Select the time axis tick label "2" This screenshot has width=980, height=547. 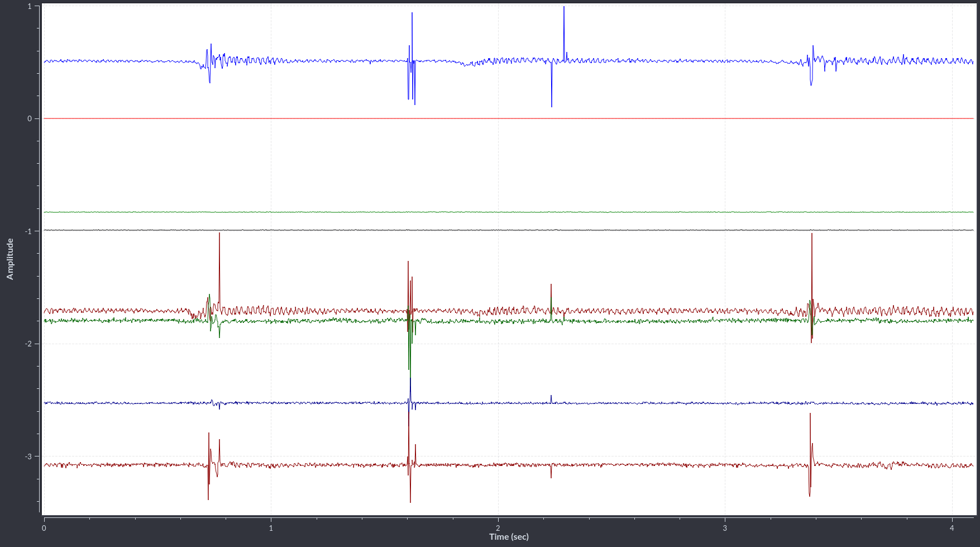(x=498, y=528)
